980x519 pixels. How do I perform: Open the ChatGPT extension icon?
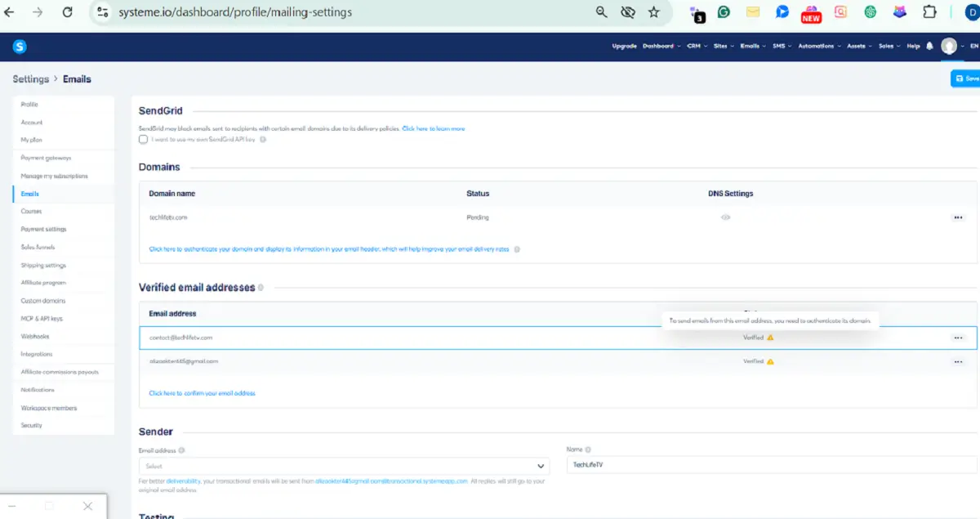pos(871,12)
